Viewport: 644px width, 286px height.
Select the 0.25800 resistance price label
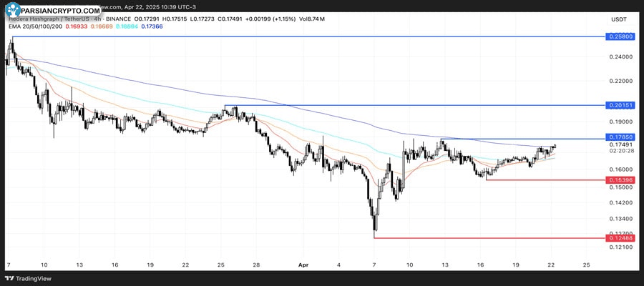622,37
